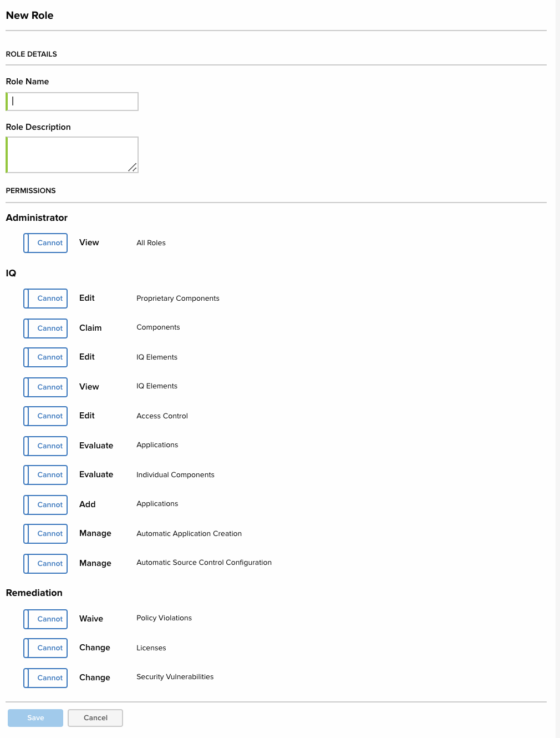Toggle Manage Automatic Application Creation permission
560x738 pixels.
[x=45, y=534]
